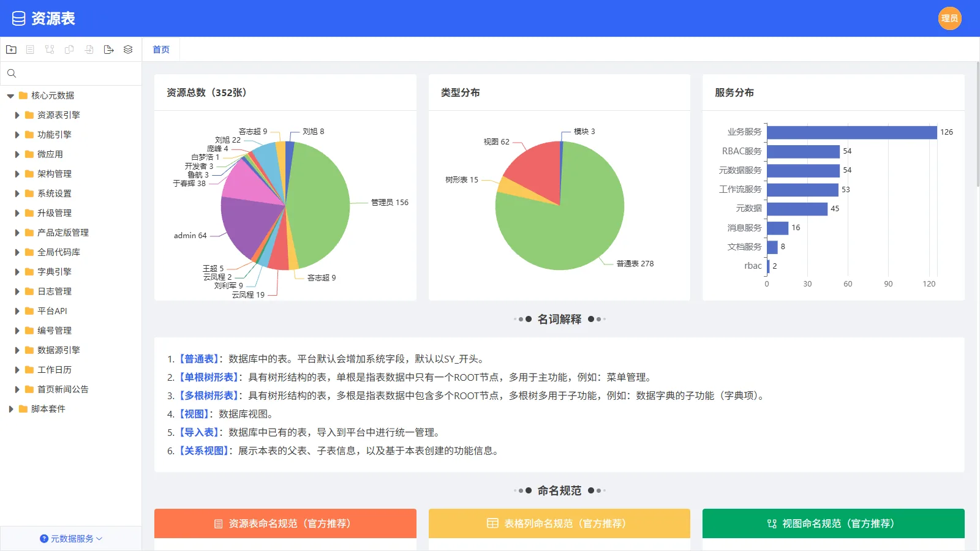Open the 理员 user avatar

coord(949,18)
